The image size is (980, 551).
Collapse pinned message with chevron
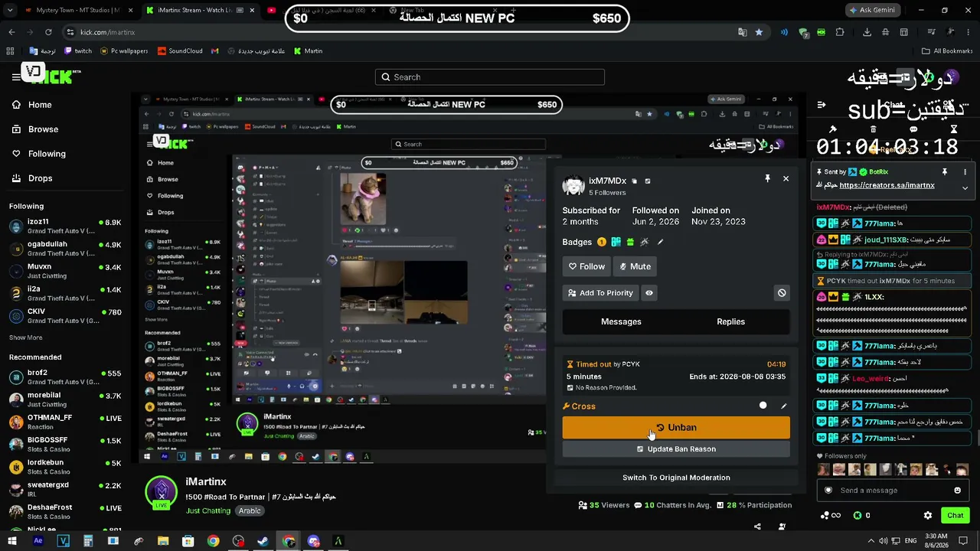(965, 187)
